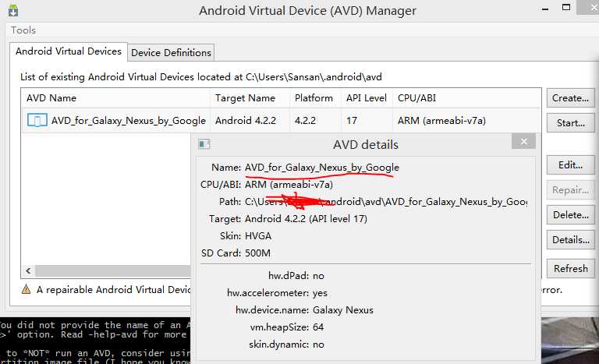Click skin.dynamic value no

318,345
